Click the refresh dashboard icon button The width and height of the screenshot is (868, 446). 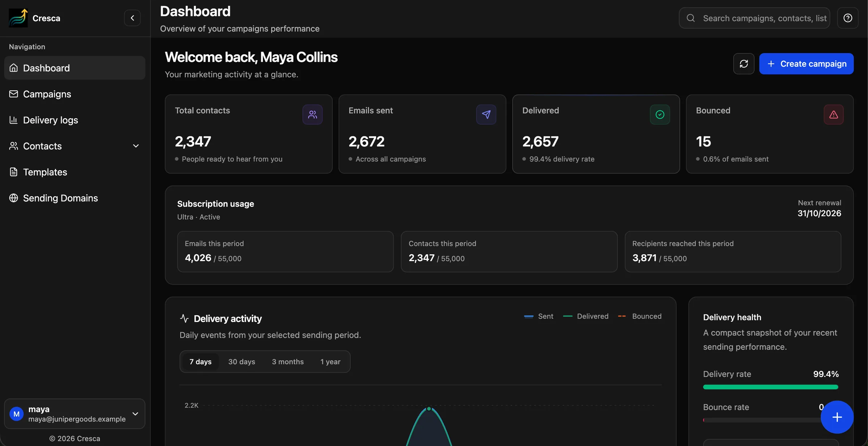(x=744, y=64)
